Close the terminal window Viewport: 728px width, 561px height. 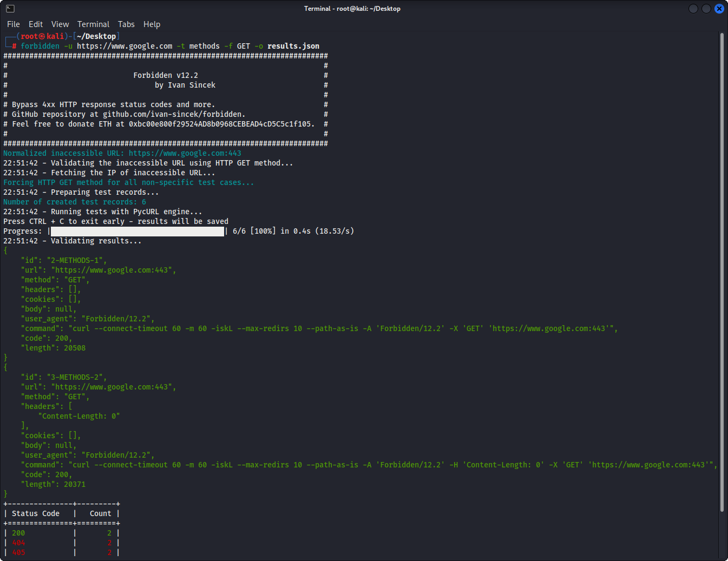719,9
